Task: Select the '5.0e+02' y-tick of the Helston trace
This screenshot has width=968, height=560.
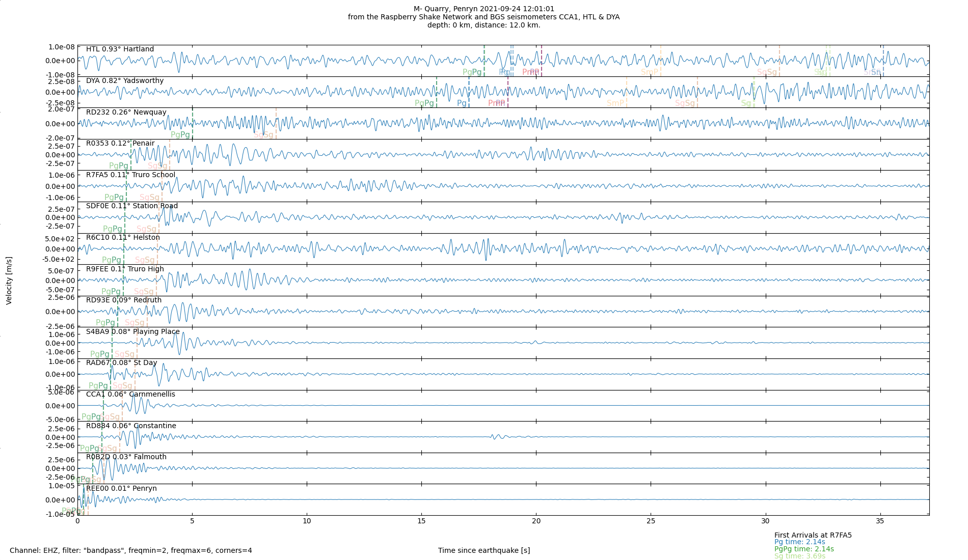Action: point(60,239)
